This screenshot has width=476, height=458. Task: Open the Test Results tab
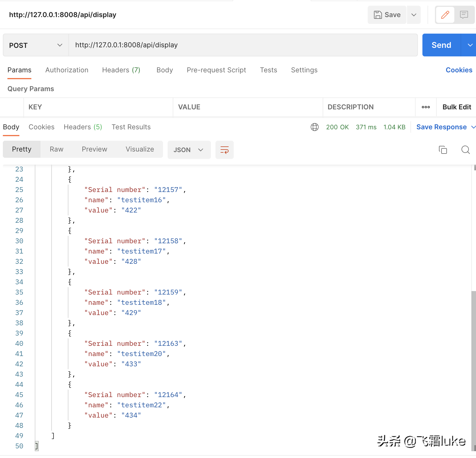coord(131,127)
